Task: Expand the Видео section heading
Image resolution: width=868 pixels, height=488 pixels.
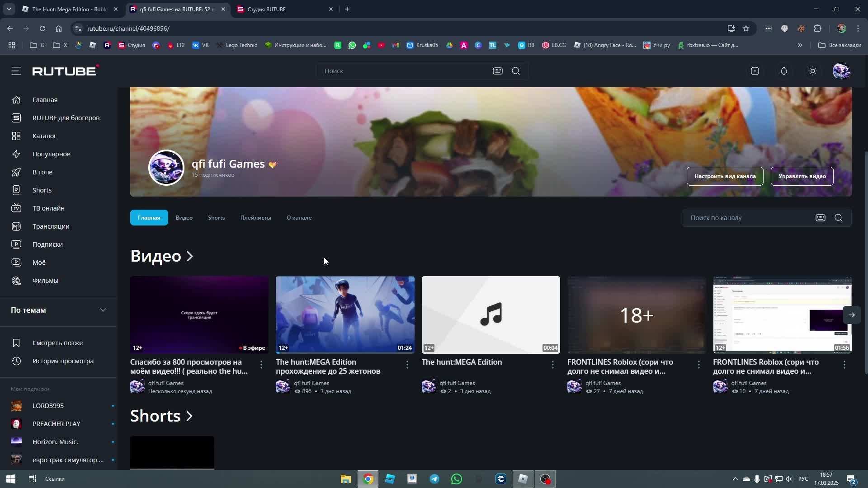Action: pos(162,256)
